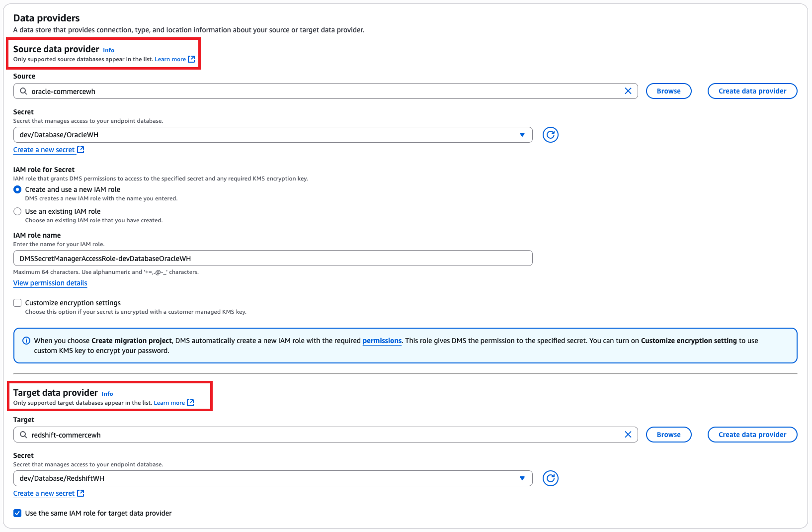Image resolution: width=812 pixels, height=532 pixels.
Task: Select Use an existing IAM role
Action: tap(17, 211)
